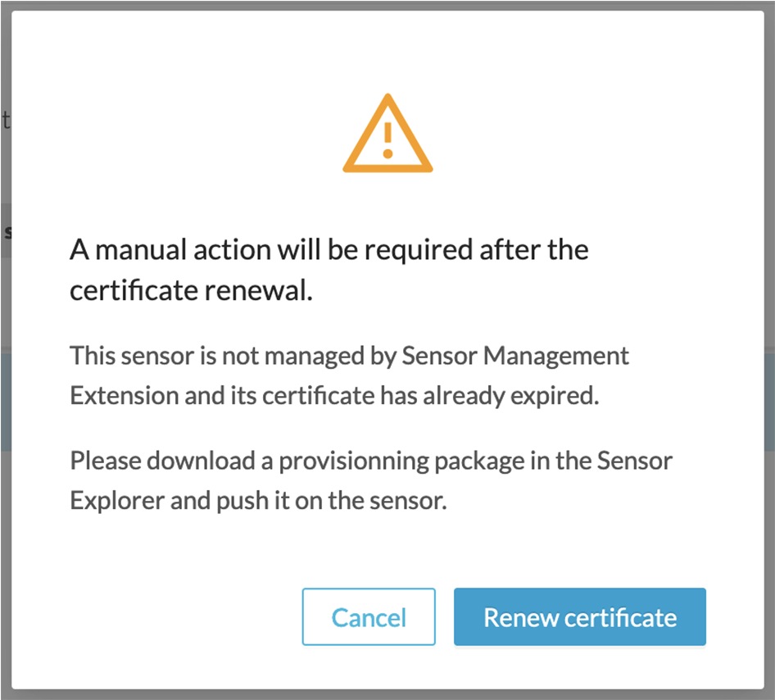Viewport: 775px width, 700px height.
Task: Click the dimmed area below the dialog box
Action: point(387,695)
